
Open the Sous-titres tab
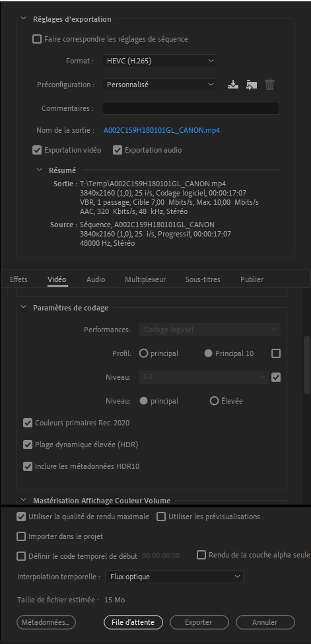pyautogui.click(x=203, y=279)
